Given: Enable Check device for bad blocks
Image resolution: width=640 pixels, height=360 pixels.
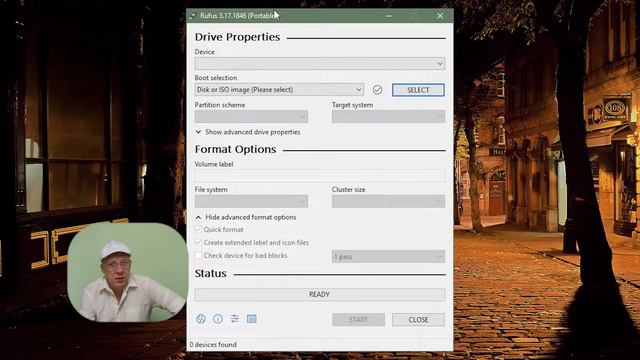Looking at the screenshot, I should (198, 256).
